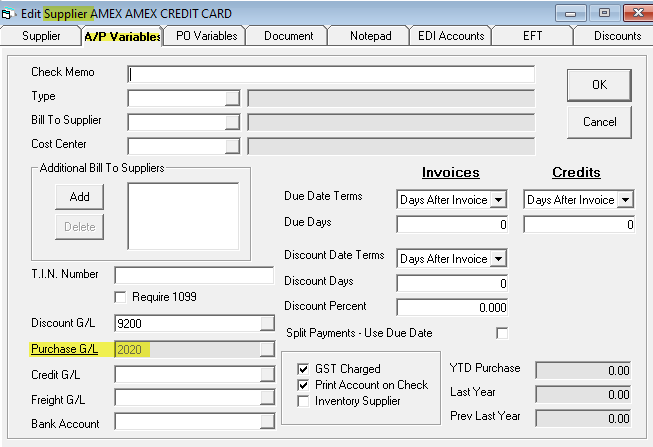Check Split Payments - Use Due Date box
Image resolution: width=653 pixels, height=447 pixels.
pos(502,333)
